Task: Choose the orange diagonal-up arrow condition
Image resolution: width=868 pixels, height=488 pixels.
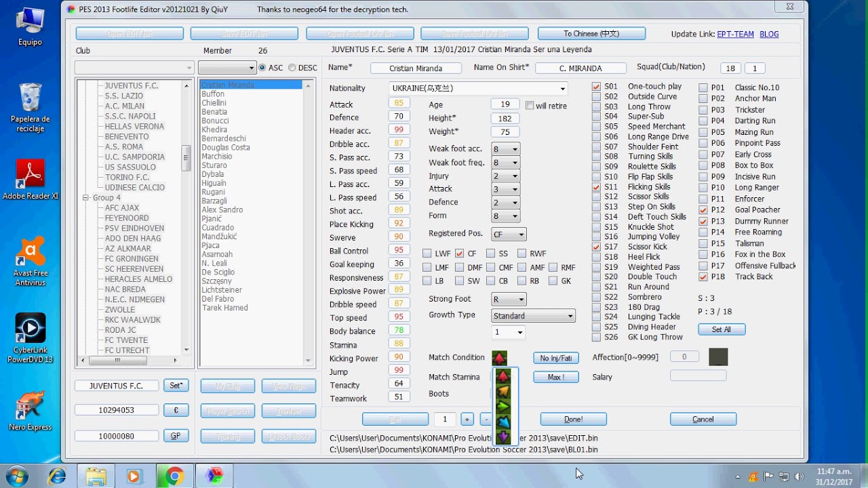Action: pos(503,391)
